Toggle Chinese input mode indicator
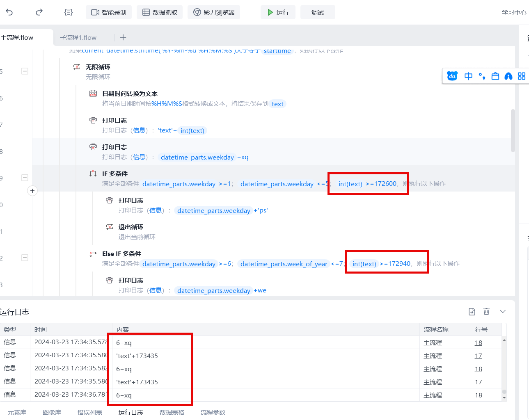 coord(468,76)
